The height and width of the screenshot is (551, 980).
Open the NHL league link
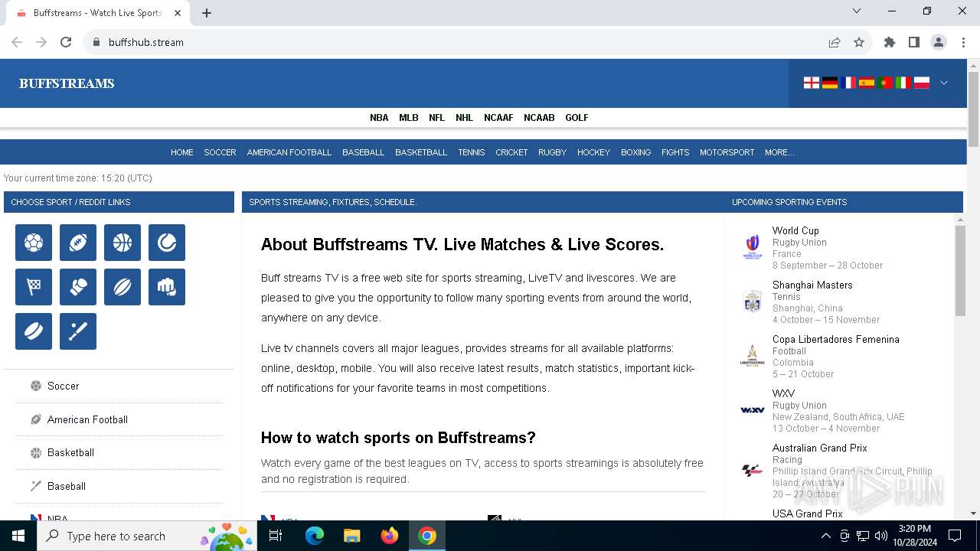[465, 118]
